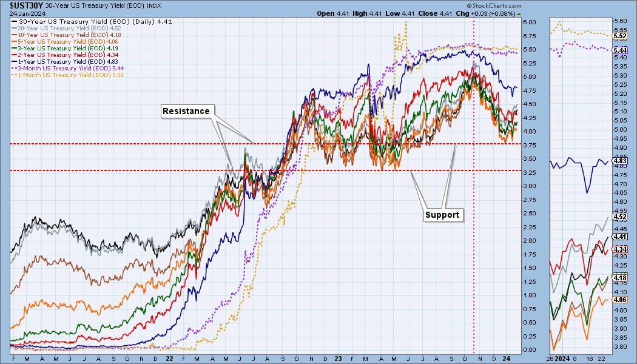
Task: Click the 5.60 label on side panel axis
Action: [621, 21]
